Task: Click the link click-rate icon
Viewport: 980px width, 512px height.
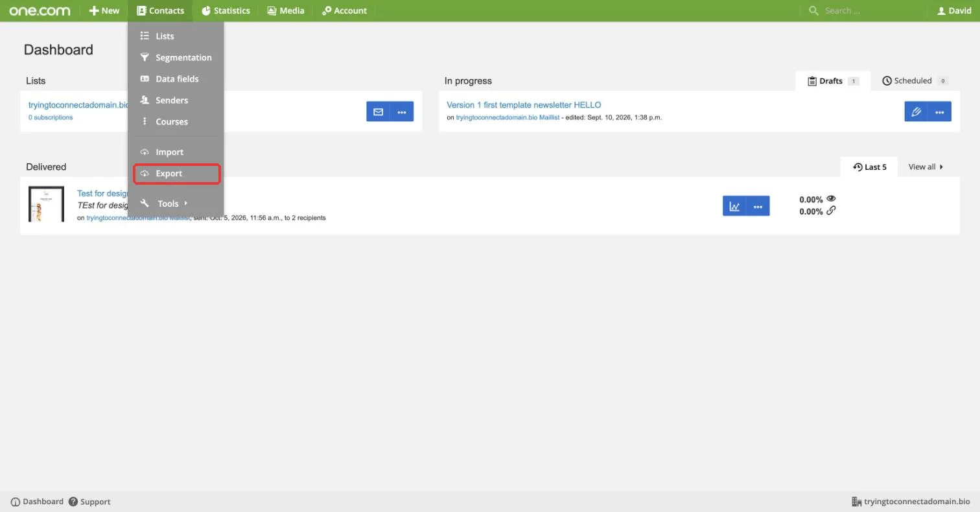Action: 831,211
